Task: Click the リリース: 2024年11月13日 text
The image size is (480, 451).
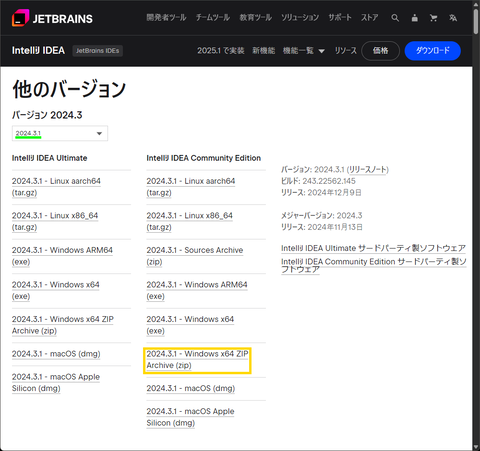Action: [x=322, y=227]
